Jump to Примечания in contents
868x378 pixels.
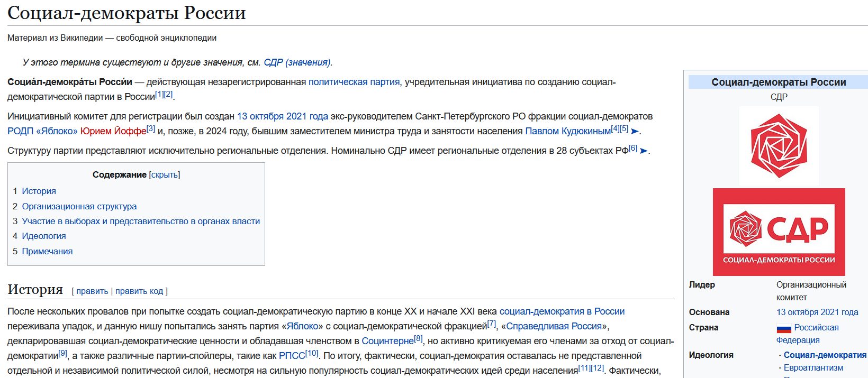click(x=47, y=252)
